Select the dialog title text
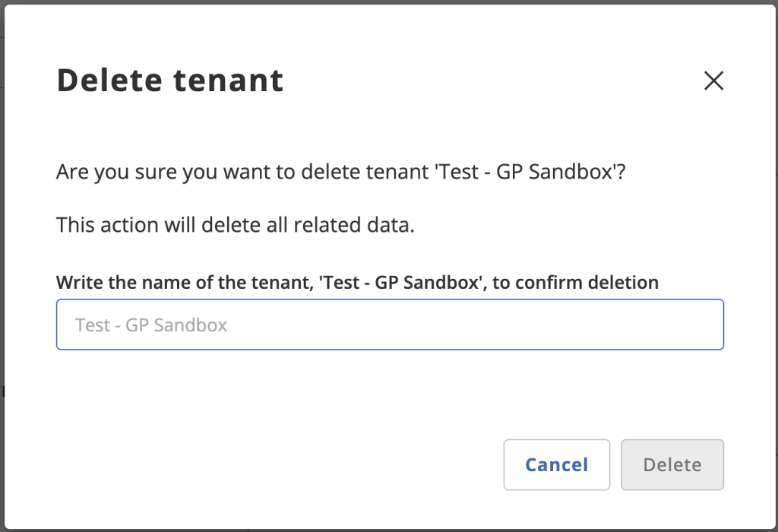The image size is (778, 532). coord(170,81)
